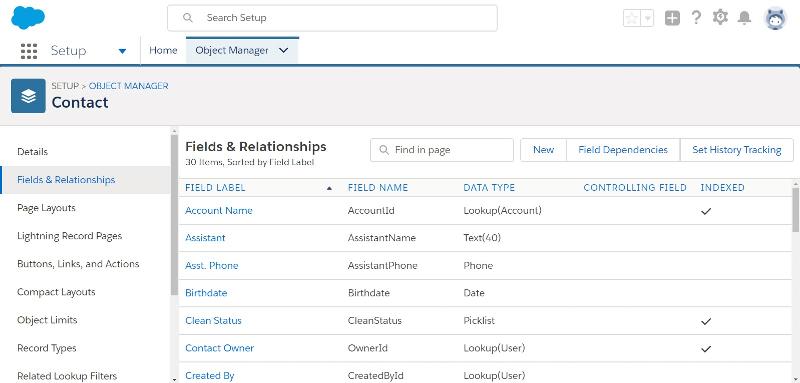Open Buttons, Links, and Actions
The width and height of the screenshot is (800, 383).
(78, 264)
